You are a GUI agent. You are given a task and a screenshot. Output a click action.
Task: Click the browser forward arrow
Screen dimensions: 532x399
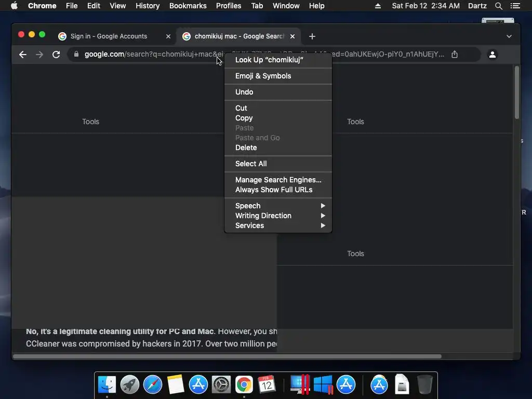coord(39,54)
